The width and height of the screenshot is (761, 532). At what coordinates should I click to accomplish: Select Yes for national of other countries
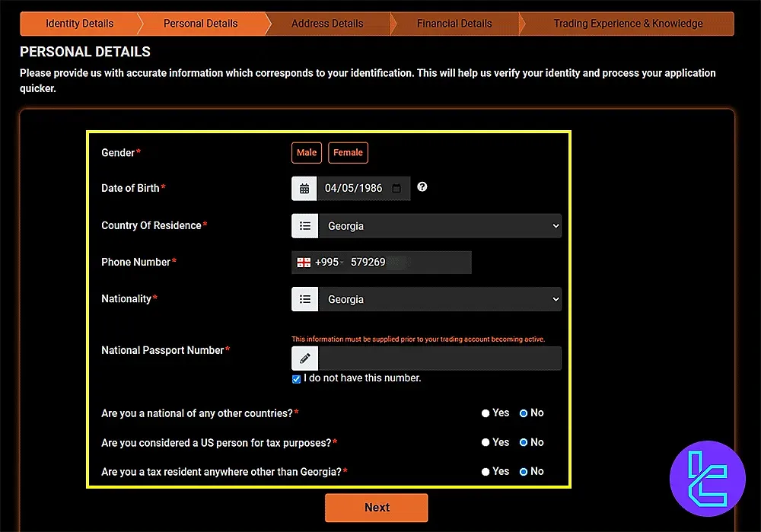486,413
